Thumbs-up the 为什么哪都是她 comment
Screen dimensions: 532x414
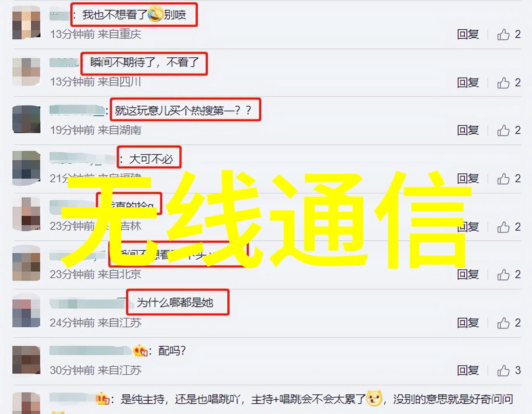point(503,323)
